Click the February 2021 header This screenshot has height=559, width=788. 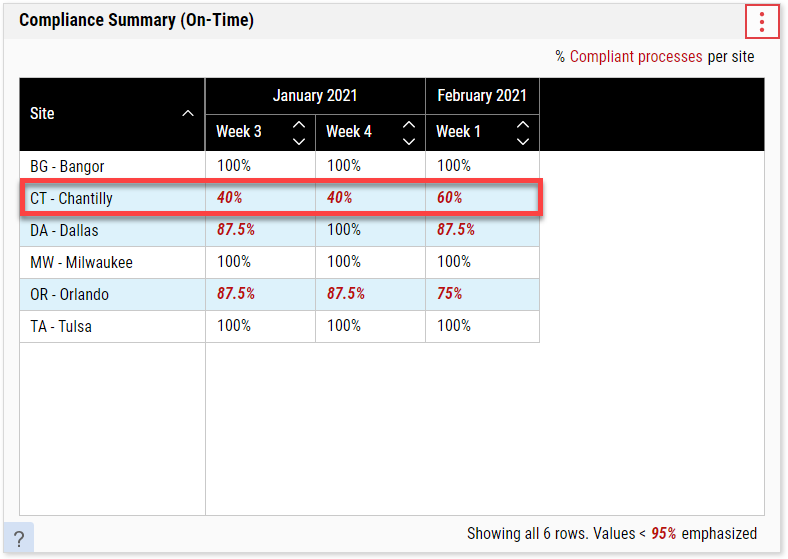(482, 96)
